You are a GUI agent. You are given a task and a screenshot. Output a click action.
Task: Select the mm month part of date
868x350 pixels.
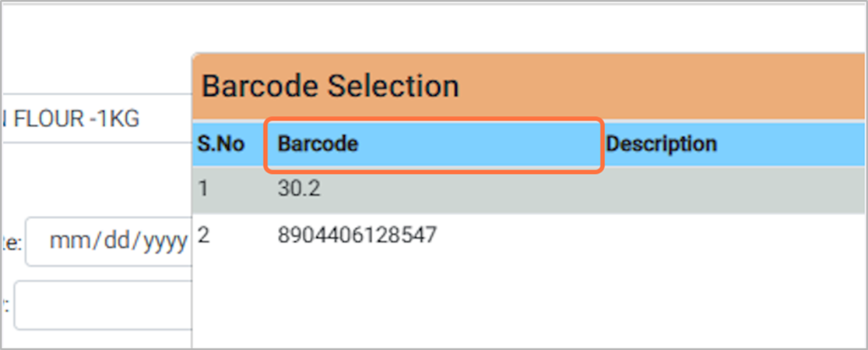click(69, 242)
